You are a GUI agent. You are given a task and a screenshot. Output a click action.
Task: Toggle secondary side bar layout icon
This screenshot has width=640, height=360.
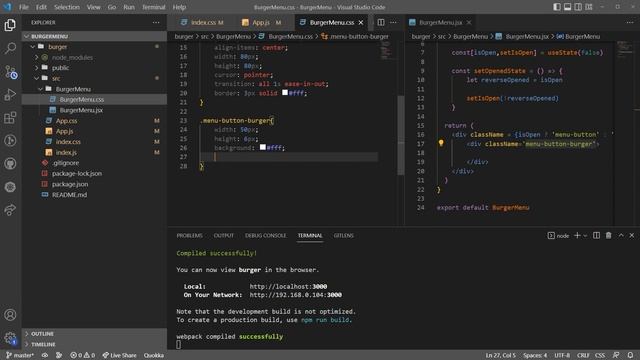click(578, 7)
